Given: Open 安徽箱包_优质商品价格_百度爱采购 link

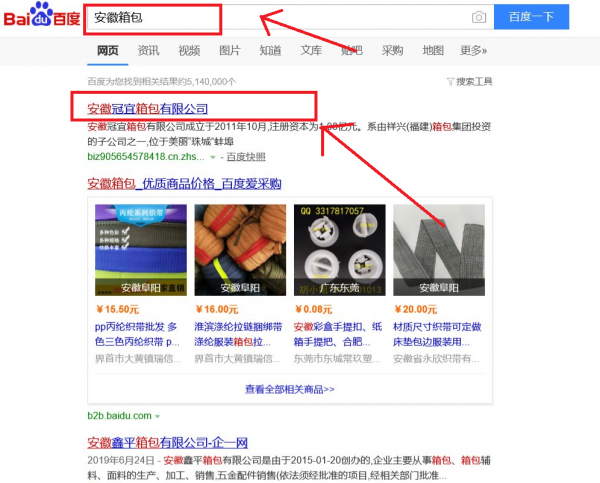Looking at the screenshot, I should coord(184,184).
